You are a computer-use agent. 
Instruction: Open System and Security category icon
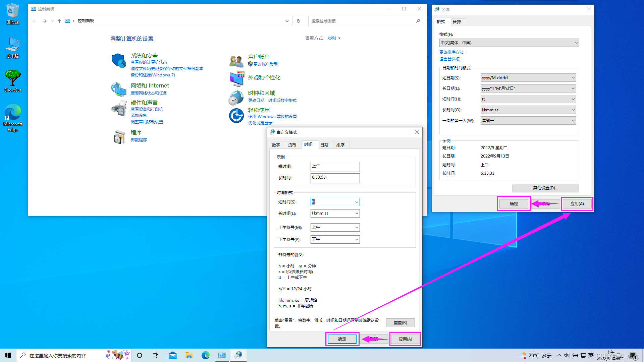pos(118,61)
